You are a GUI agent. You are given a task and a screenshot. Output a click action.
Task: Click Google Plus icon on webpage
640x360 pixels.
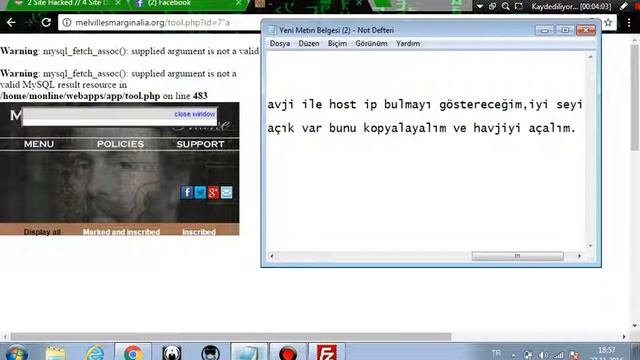pos(213,192)
